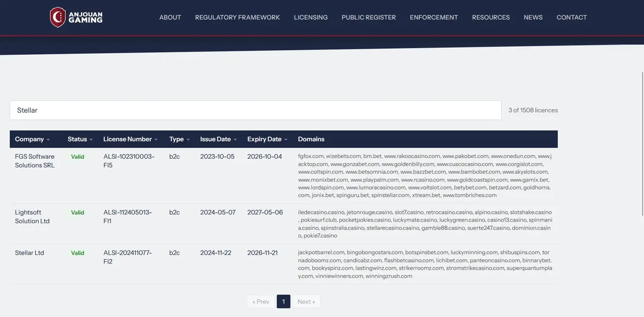
Task: Click the Domains column header
Action: [311, 139]
